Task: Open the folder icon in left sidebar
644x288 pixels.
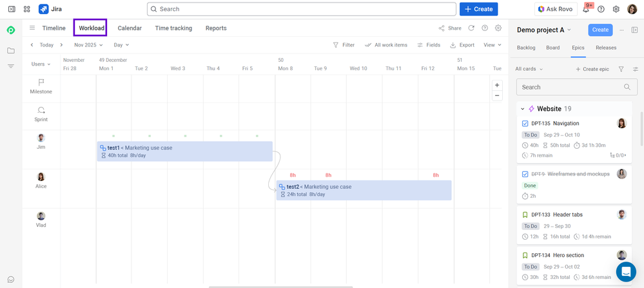Action: (11, 50)
